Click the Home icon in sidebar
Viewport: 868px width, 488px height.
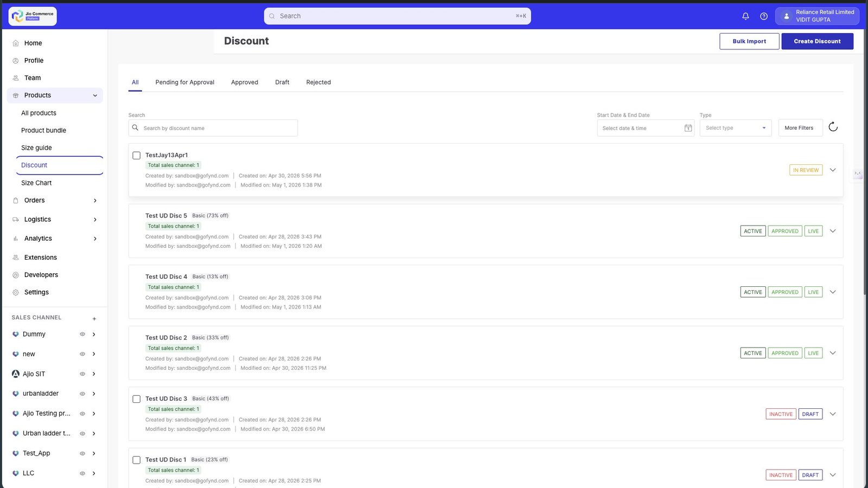(x=16, y=43)
